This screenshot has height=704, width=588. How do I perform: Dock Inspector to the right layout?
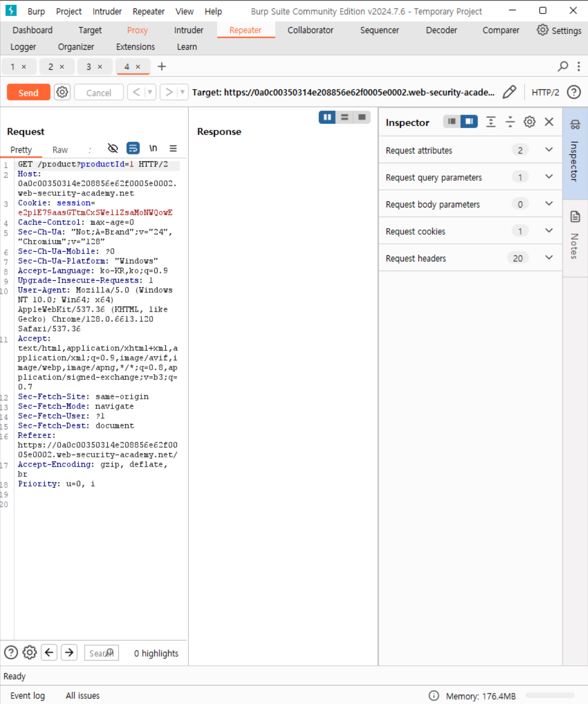point(469,122)
